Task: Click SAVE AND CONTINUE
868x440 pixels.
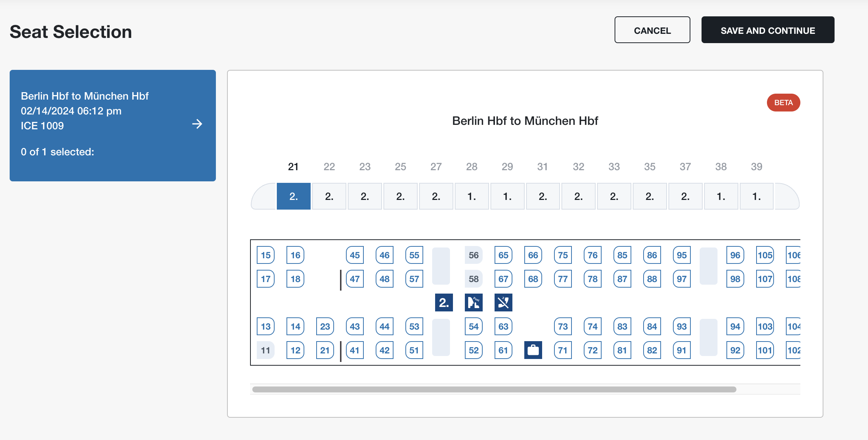Action: pyautogui.click(x=768, y=30)
